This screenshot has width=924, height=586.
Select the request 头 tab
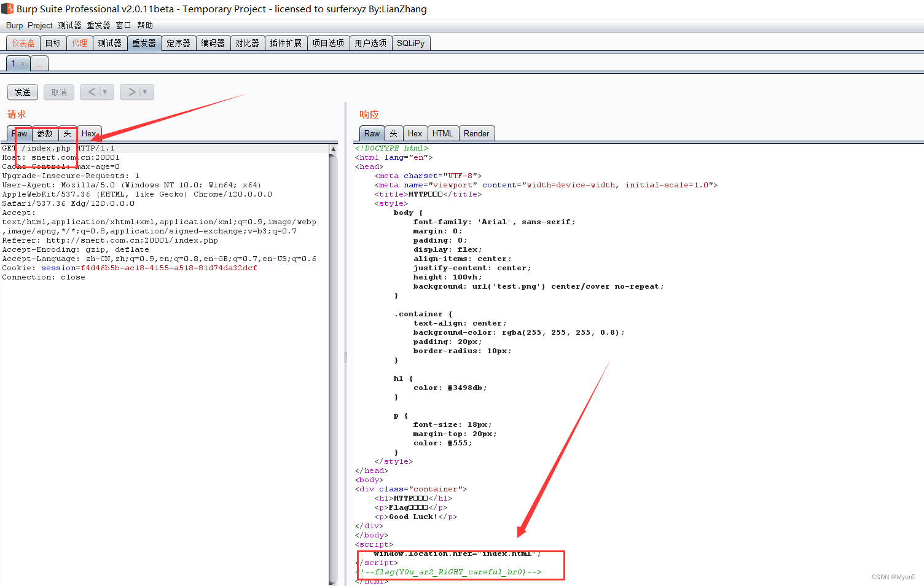(68, 133)
